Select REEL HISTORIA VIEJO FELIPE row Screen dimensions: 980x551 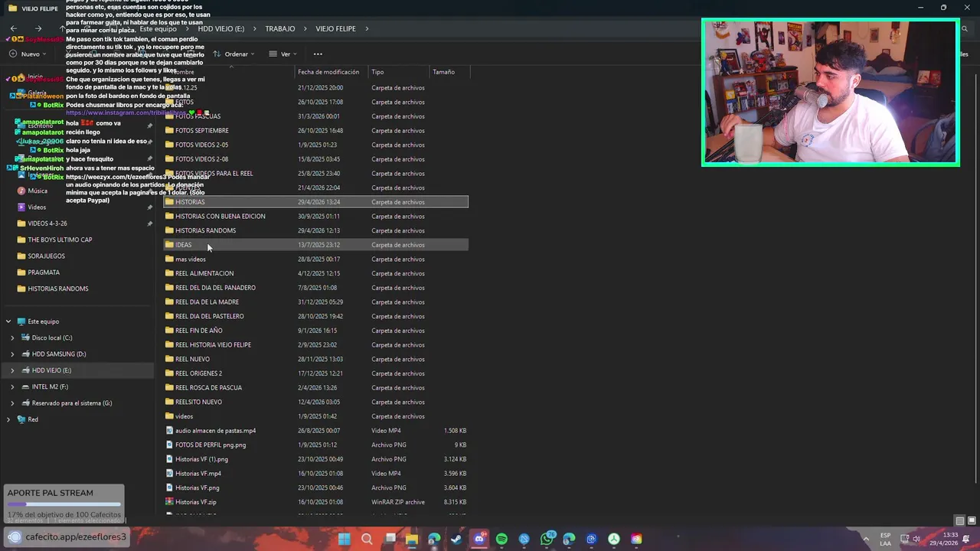315,344
